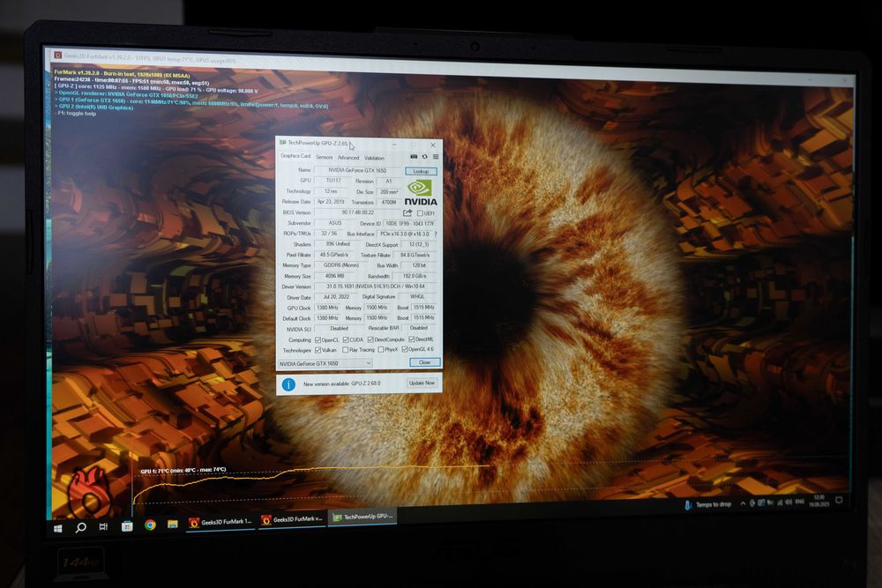
Task: Click the Subvendor ASUS field
Action: (334, 223)
